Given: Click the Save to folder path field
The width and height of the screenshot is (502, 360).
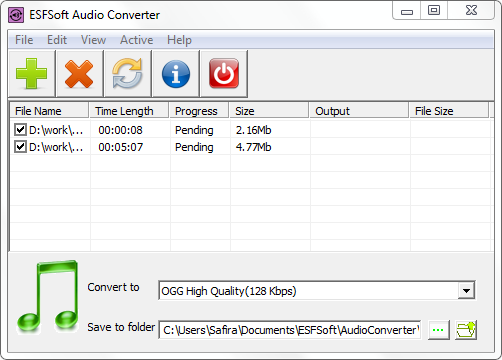Looking at the screenshot, I should click(x=290, y=330).
